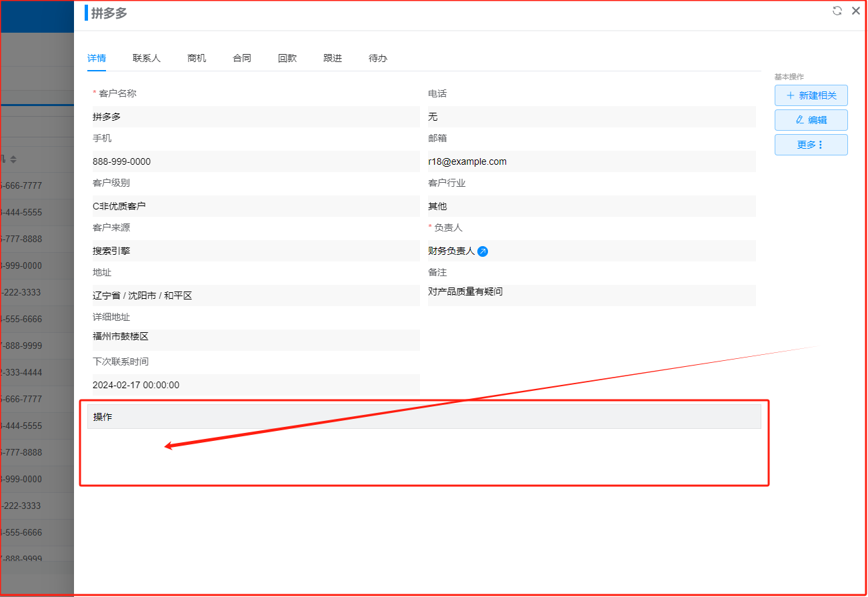This screenshot has width=868, height=597.
Task: Go to the 回款 tab
Action: tap(287, 58)
